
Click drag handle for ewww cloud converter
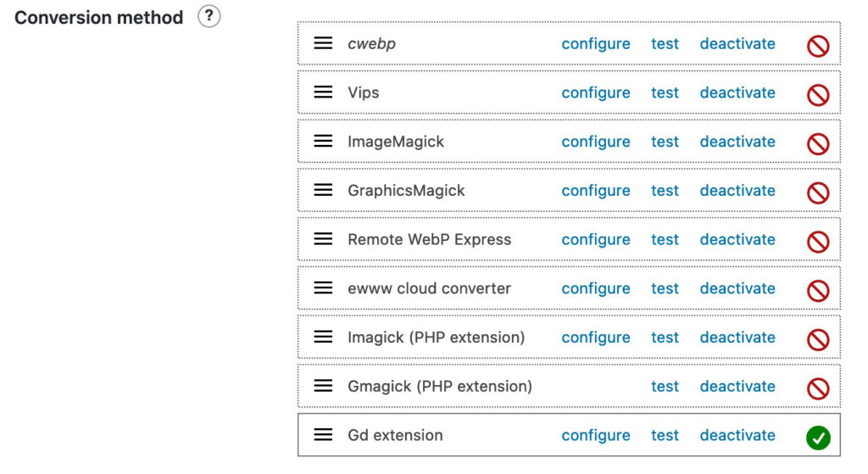point(323,288)
